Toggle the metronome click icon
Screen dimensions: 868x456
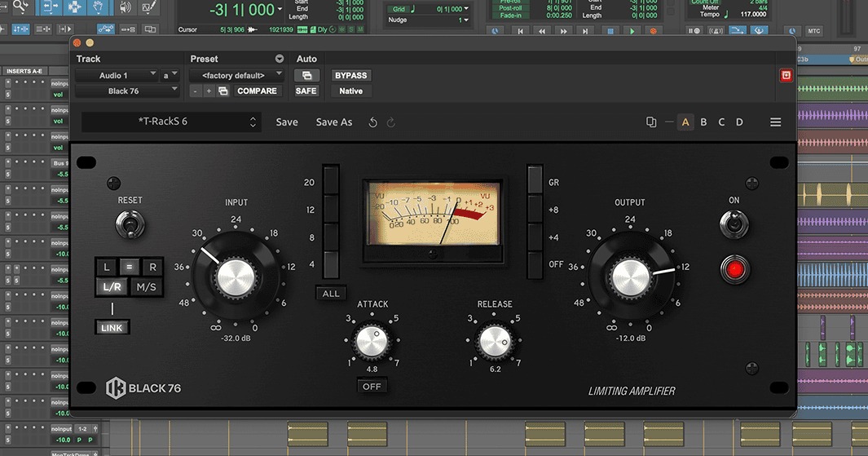[716, 31]
